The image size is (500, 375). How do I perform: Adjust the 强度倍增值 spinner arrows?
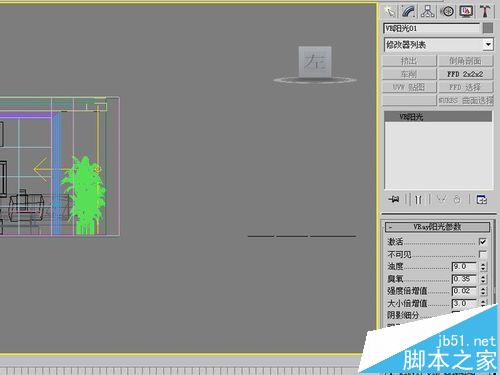[483, 291]
